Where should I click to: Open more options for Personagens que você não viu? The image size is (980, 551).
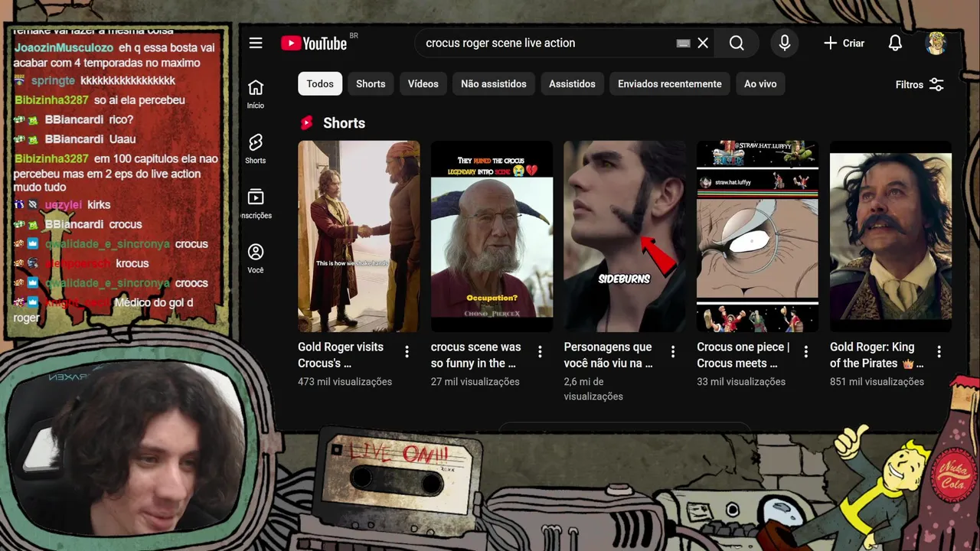(673, 352)
